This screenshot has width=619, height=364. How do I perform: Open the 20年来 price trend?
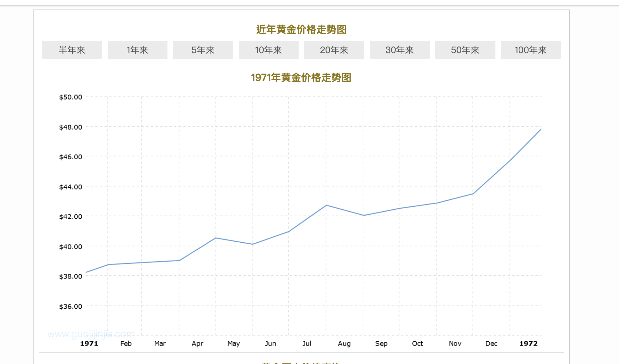tap(334, 50)
